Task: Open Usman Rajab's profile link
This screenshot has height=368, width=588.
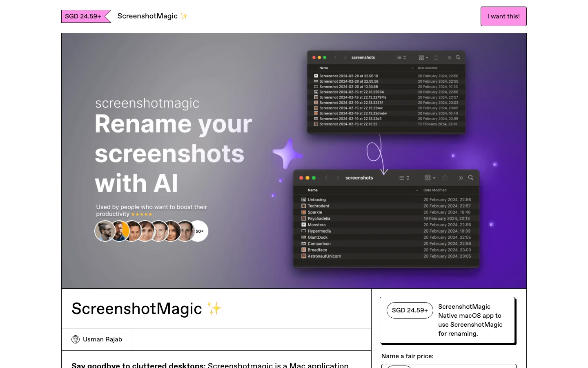Action: 102,339
